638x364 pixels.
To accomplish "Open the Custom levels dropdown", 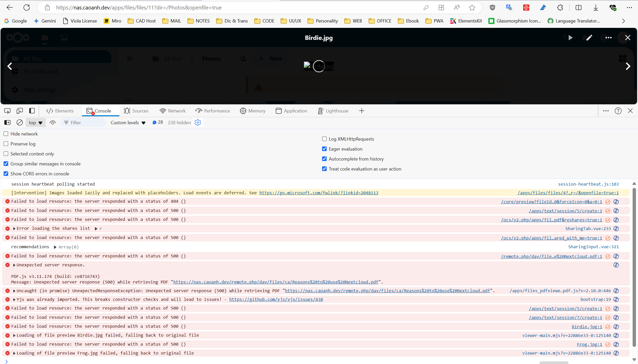I will pos(128,123).
